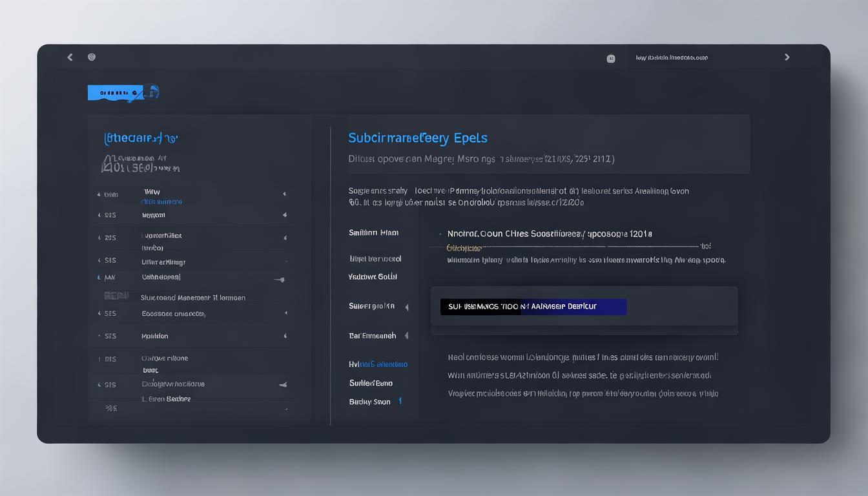Click the back chevron in the top bar

click(70, 57)
